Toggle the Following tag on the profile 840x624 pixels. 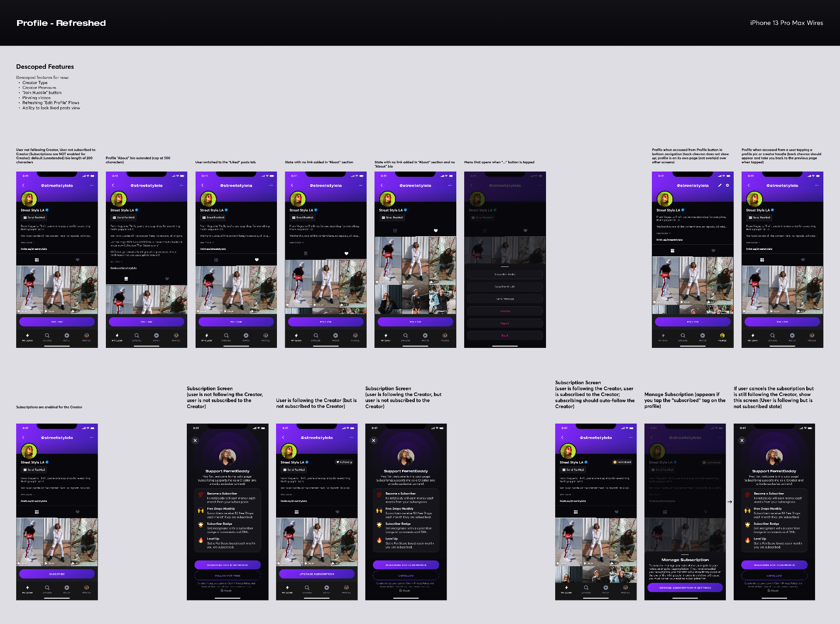344,462
